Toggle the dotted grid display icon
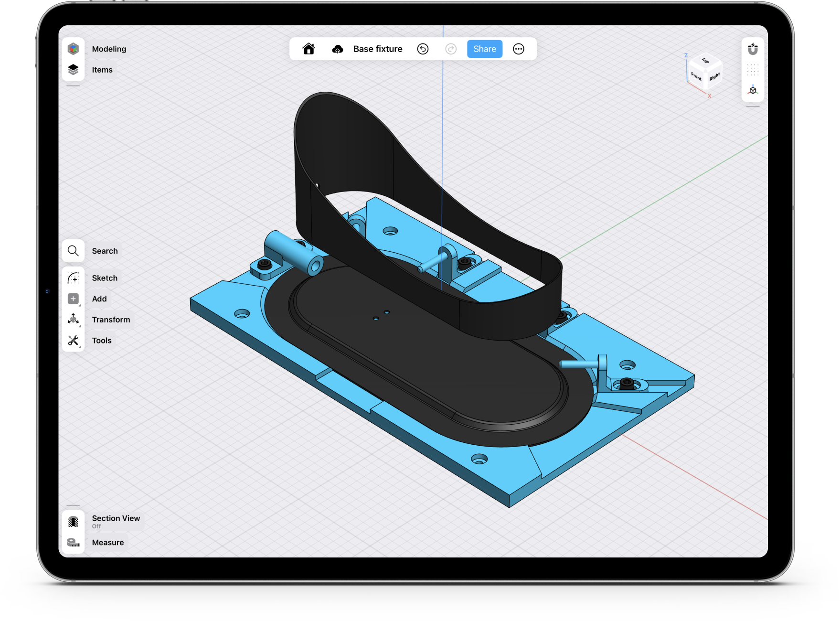Viewport: 840px width, 621px height. pyautogui.click(x=753, y=70)
